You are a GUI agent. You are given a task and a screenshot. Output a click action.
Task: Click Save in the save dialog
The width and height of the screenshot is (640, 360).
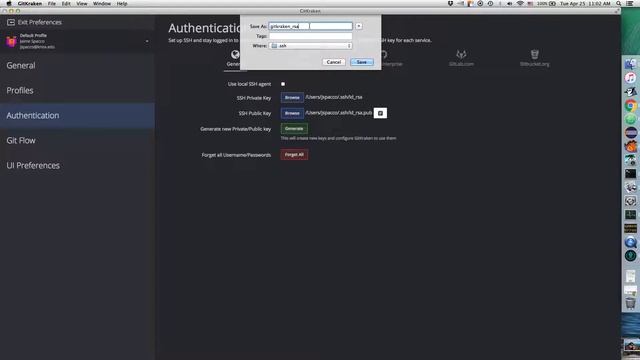362,62
